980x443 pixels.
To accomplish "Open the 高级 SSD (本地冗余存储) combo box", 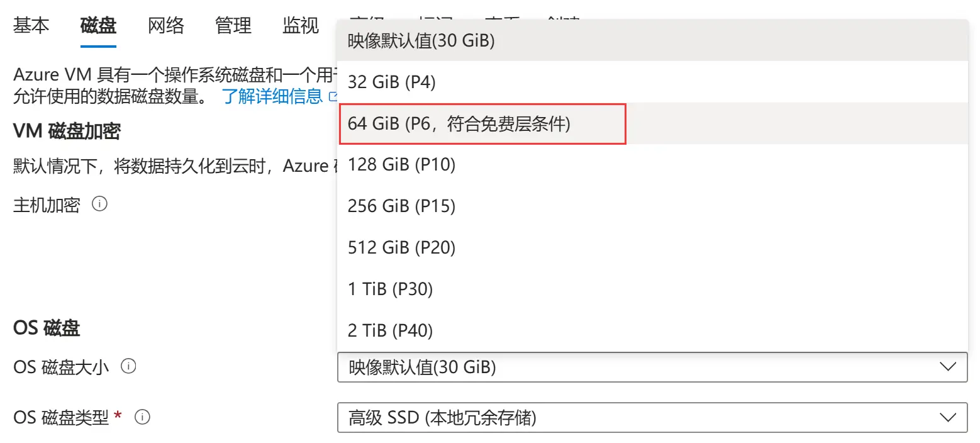I will [x=652, y=417].
